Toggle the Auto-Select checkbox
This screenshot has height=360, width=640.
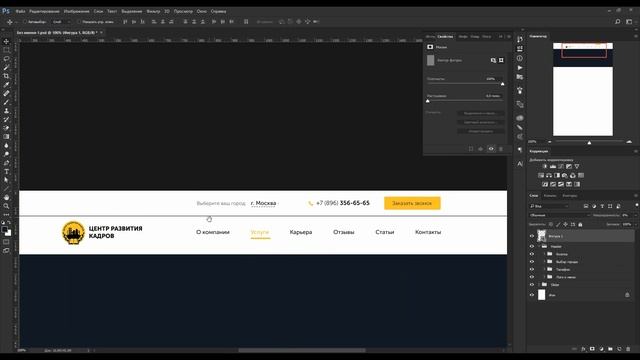tap(24, 22)
